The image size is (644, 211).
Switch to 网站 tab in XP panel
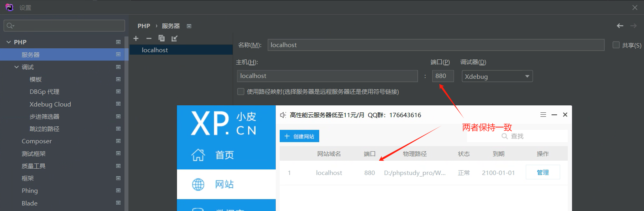point(226,184)
